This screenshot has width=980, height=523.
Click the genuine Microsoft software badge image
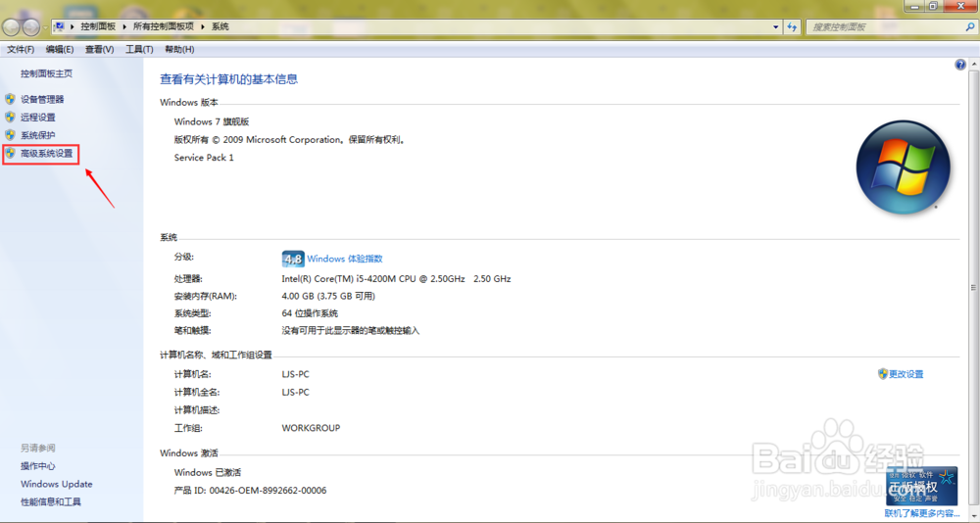pos(922,486)
